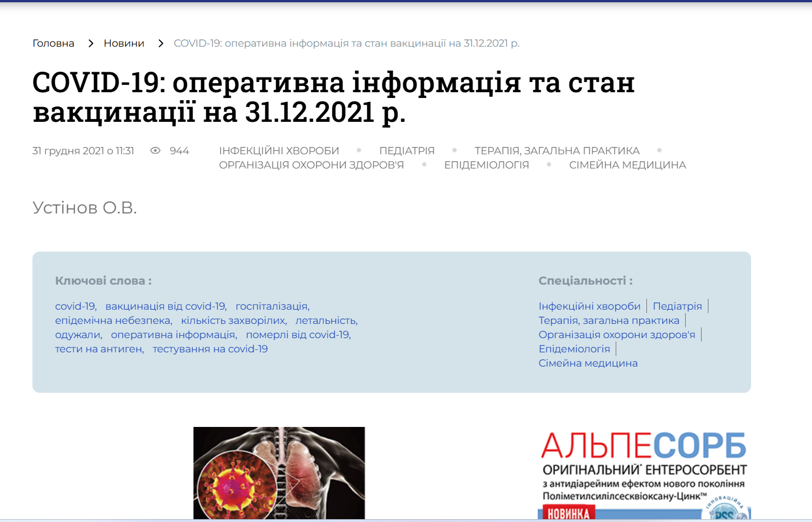Image resolution: width=812 pixels, height=522 pixels.
Task: Open keyword померлі від covid-19
Action: click(x=299, y=335)
